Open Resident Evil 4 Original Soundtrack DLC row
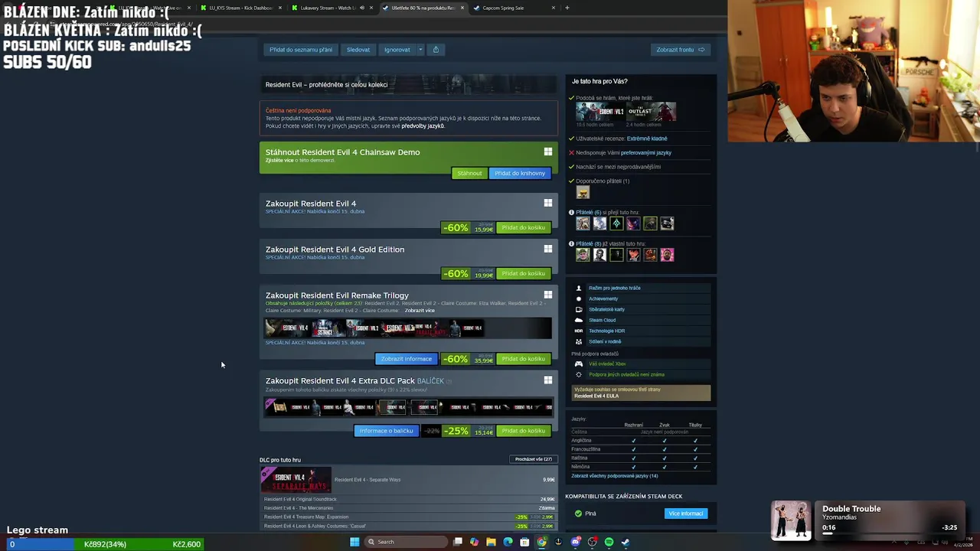980x551 pixels. coord(409,499)
